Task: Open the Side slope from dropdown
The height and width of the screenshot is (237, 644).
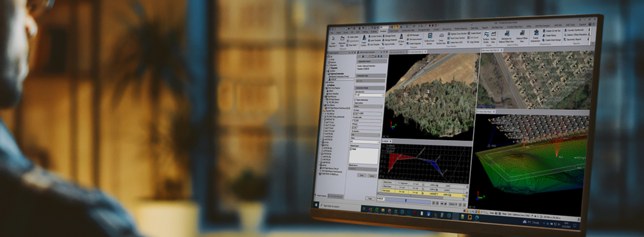Action: pos(369,95)
